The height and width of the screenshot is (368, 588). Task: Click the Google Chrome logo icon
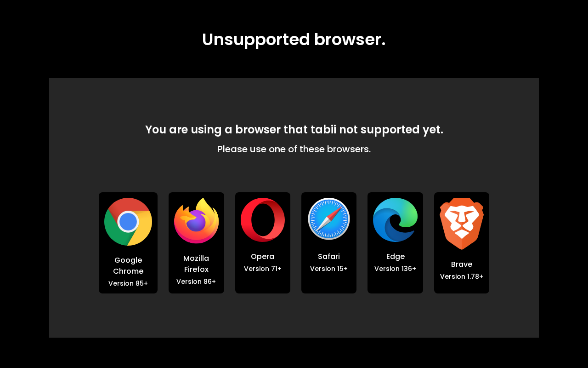point(128,222)
